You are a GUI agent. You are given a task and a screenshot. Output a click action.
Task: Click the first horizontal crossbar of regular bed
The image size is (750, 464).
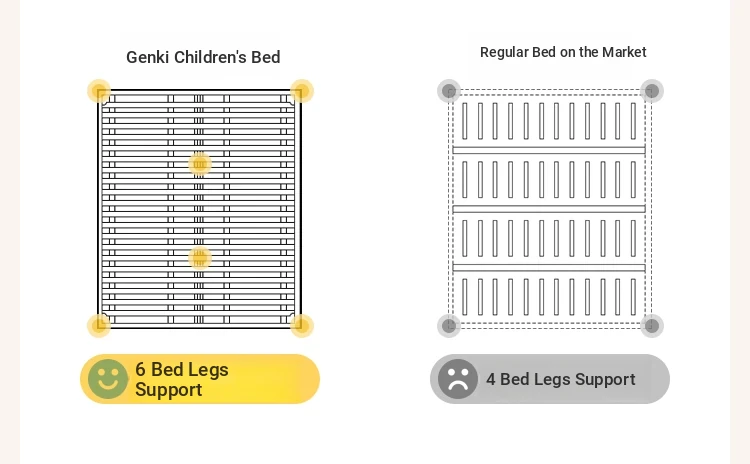pyautogui.click(x=549, y=150)
